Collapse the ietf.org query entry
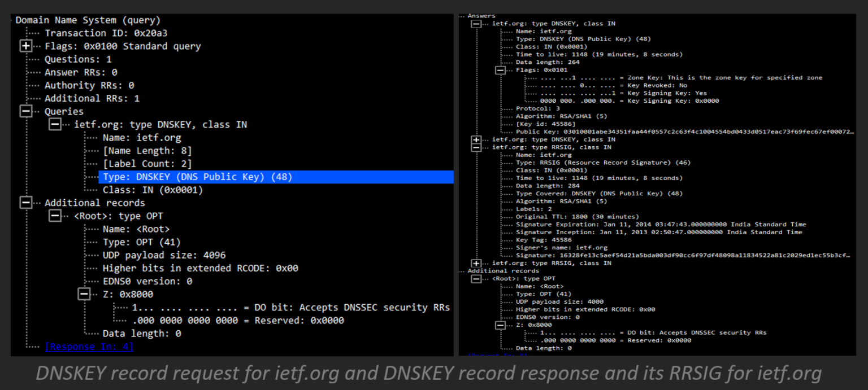 tap(55, 124)
